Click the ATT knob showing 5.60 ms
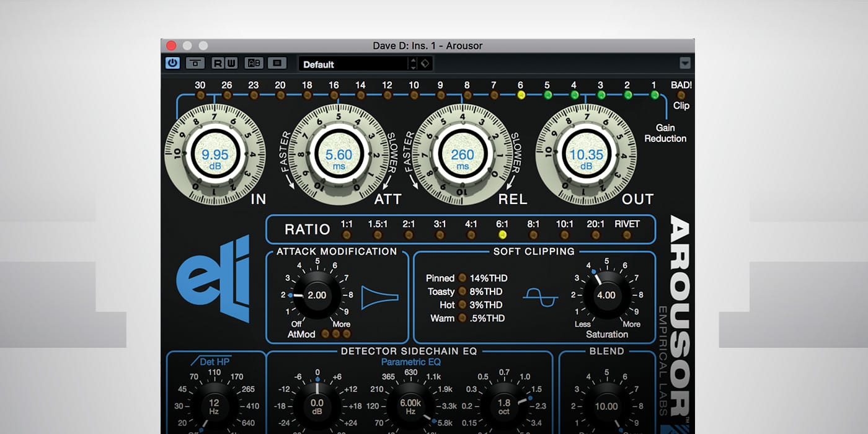The width and height of the screenshot is (868, 434). click(339, 156)
